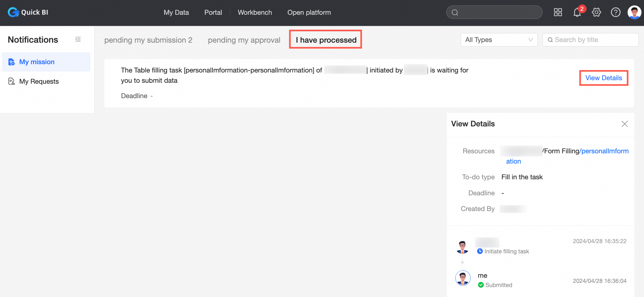Click the Quick BI logo

click(x=28, y=13)
